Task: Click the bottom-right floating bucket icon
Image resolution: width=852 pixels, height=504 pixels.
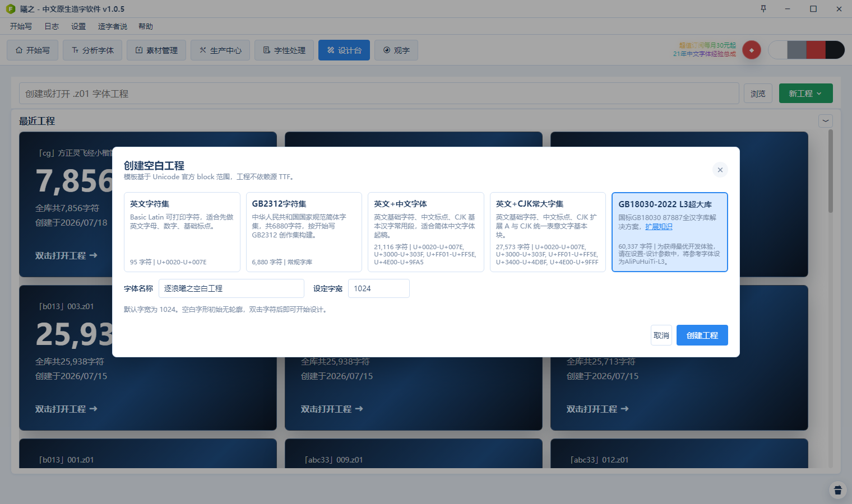Action: tap(838, 490)
